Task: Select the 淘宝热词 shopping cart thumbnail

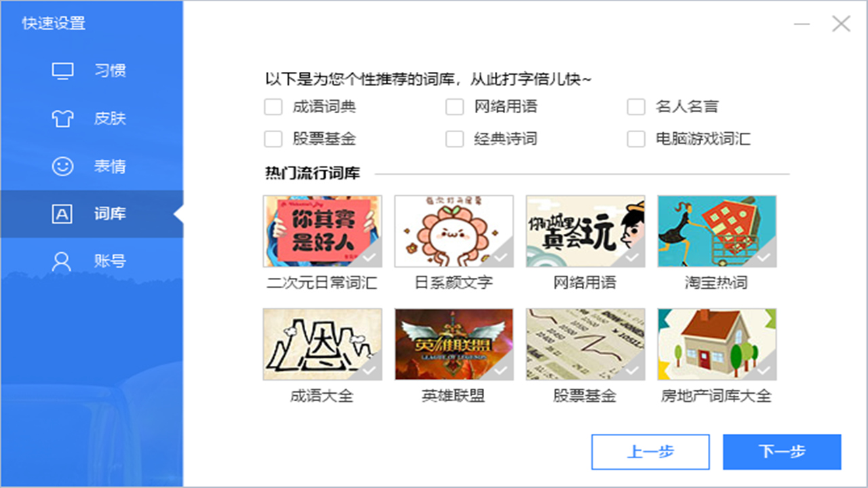Action: 717,231
